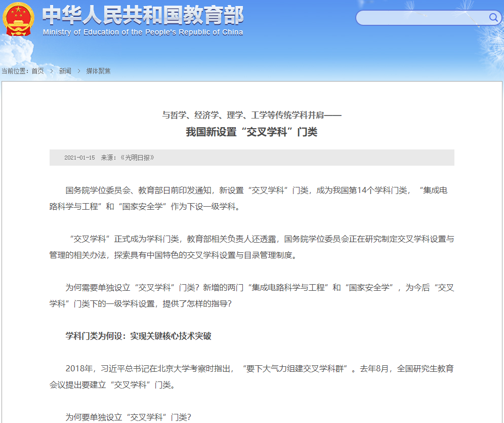Click the 当前位置 label
This screenshot has height=423, width=504.
[15, 71]
